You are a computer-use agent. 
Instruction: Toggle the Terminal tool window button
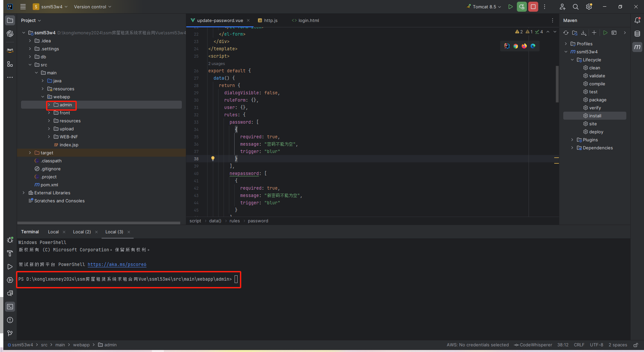point(10,307)
